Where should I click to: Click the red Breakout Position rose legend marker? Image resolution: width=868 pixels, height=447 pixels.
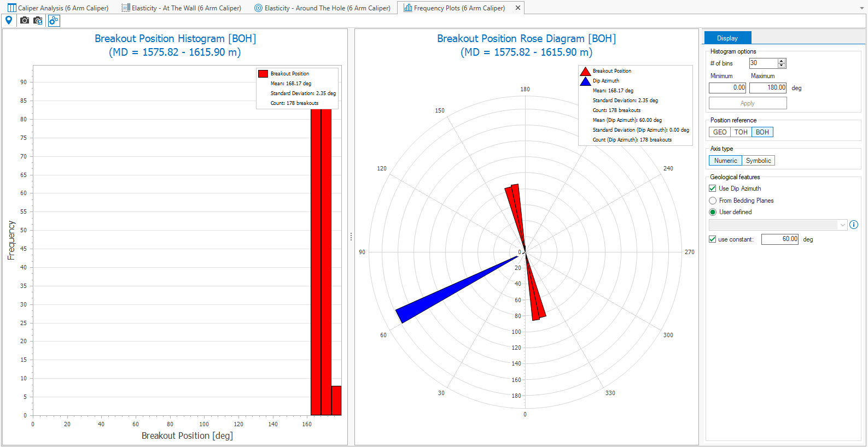coord(585,71)
